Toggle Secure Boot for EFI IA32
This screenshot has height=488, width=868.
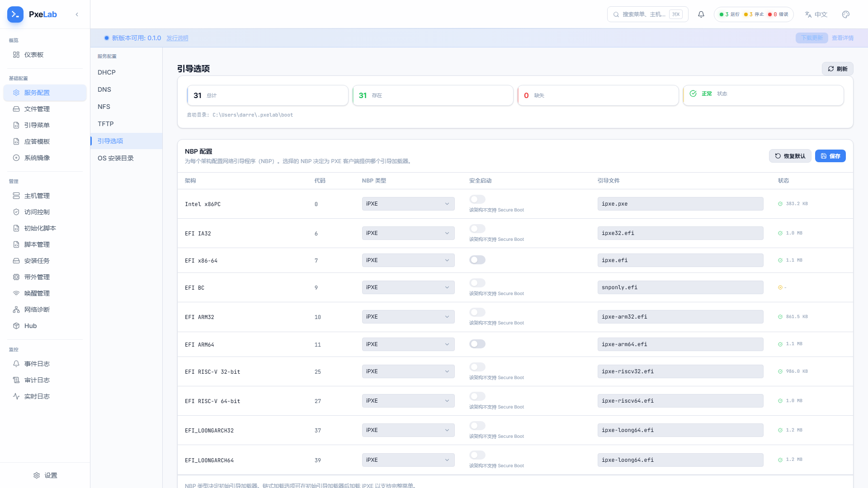pyautogui.click(x=477, y=229)
